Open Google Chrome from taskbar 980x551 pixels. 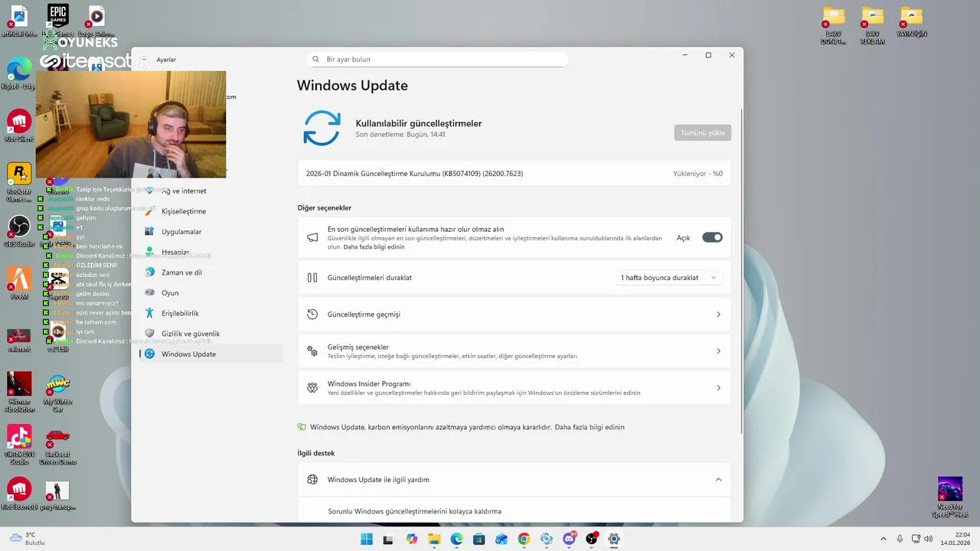(x=524, y=539)
